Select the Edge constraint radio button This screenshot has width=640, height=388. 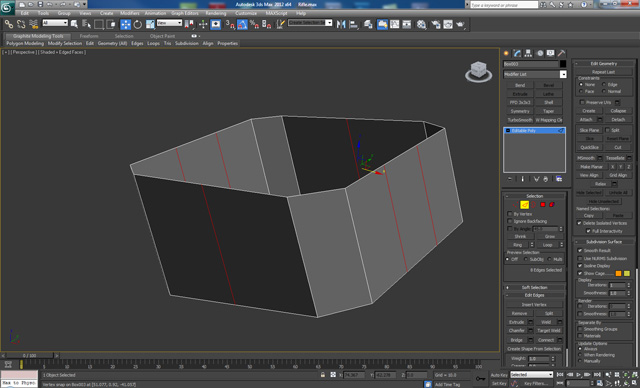[604, 84]
